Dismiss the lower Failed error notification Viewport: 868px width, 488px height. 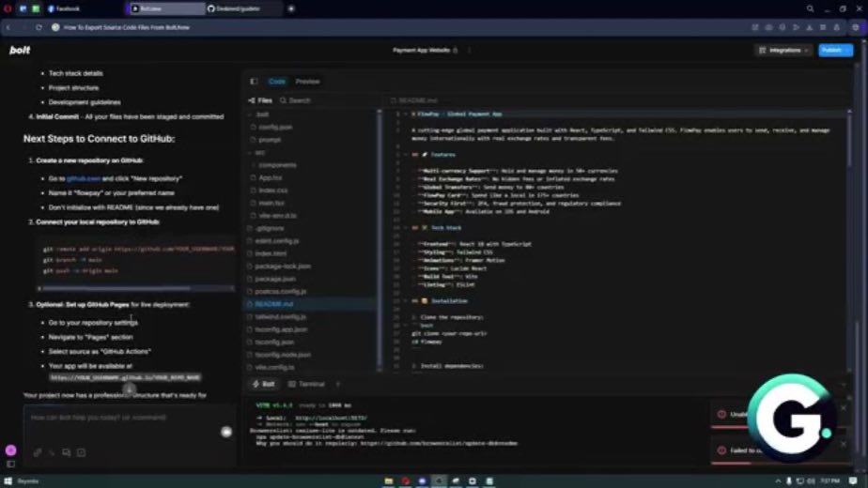(x=843, y=444)
